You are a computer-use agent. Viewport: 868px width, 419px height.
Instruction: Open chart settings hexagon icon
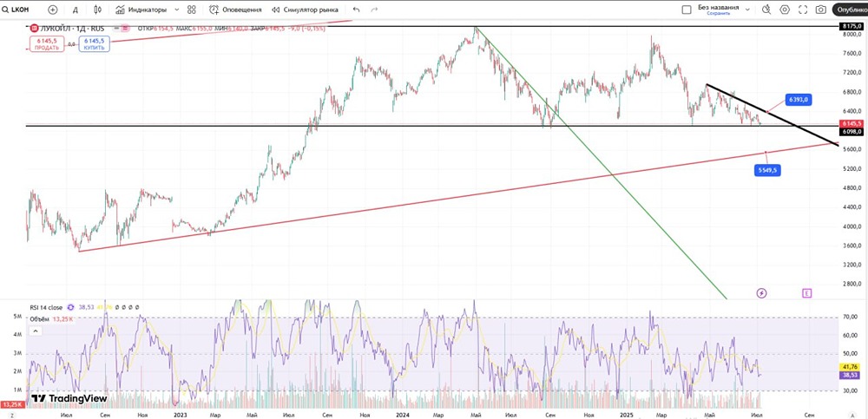click(x=785, y=10)
